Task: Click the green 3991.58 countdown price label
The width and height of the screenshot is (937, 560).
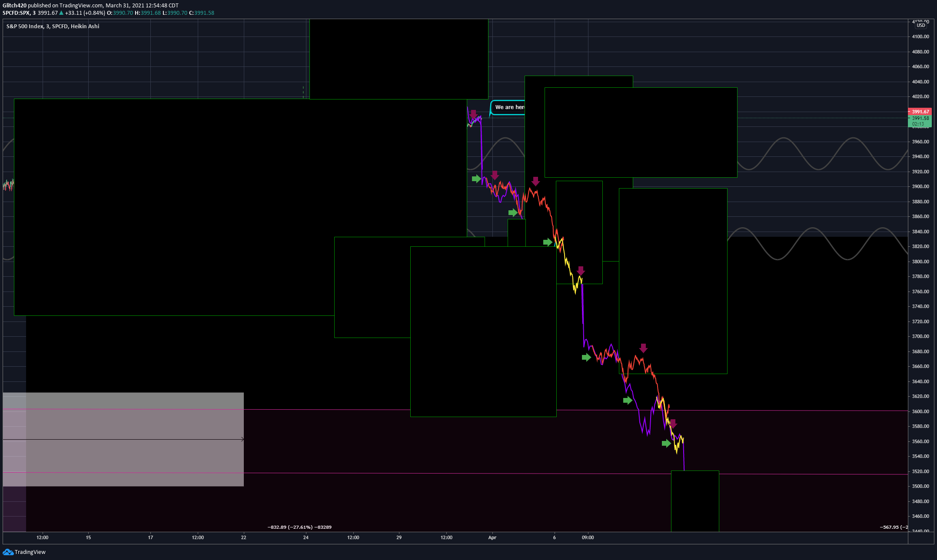Action: [x=920, y=121]
